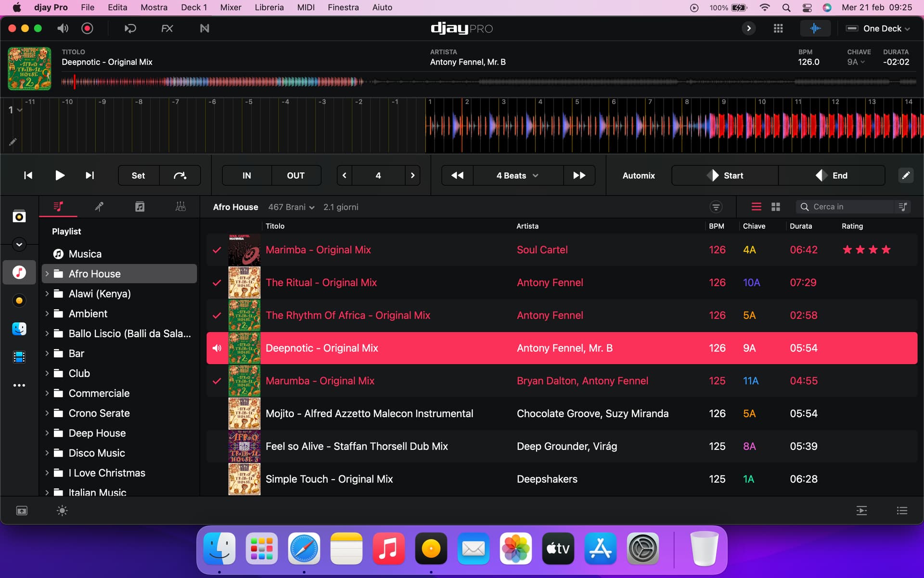Click the loop arrow icon in toolbar
Viewport: 924px width, 578px height.
[130, 28]
